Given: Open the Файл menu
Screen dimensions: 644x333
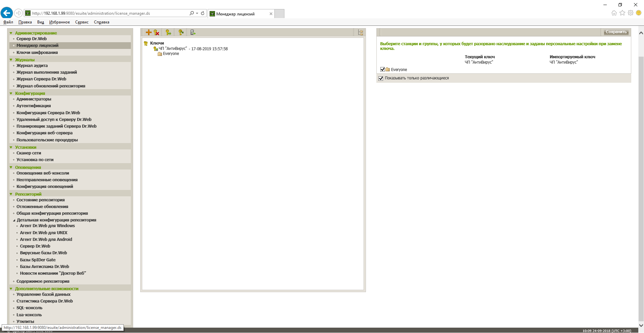Looking at the screenshot, I should [x=8, y=22].
